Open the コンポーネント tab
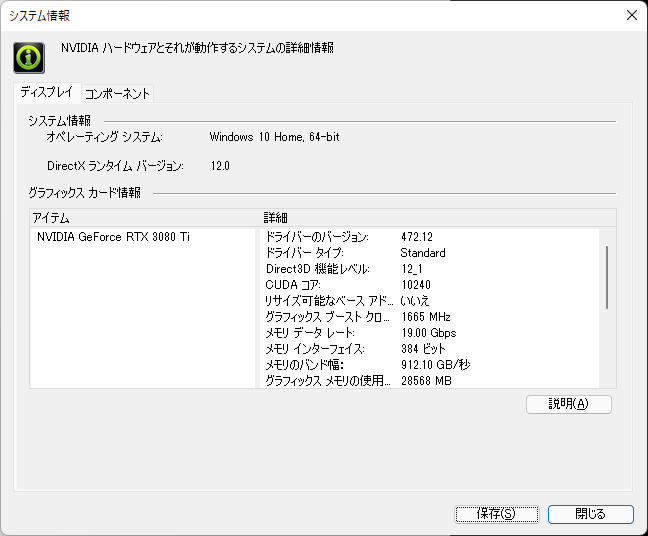The width and height of the screenshot is (648, 536). 117,93
